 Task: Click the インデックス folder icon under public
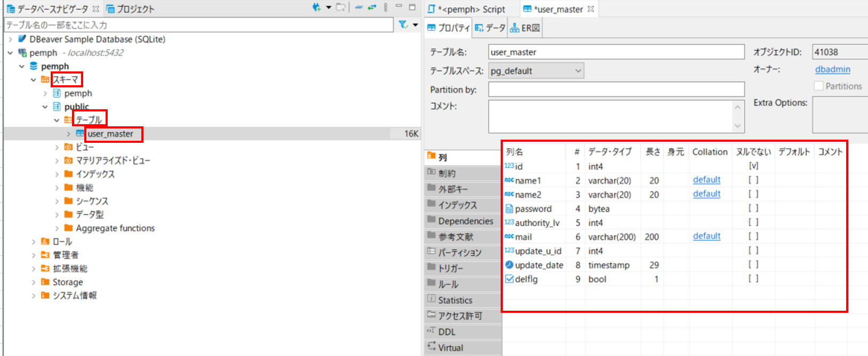(x=68, y=174)
